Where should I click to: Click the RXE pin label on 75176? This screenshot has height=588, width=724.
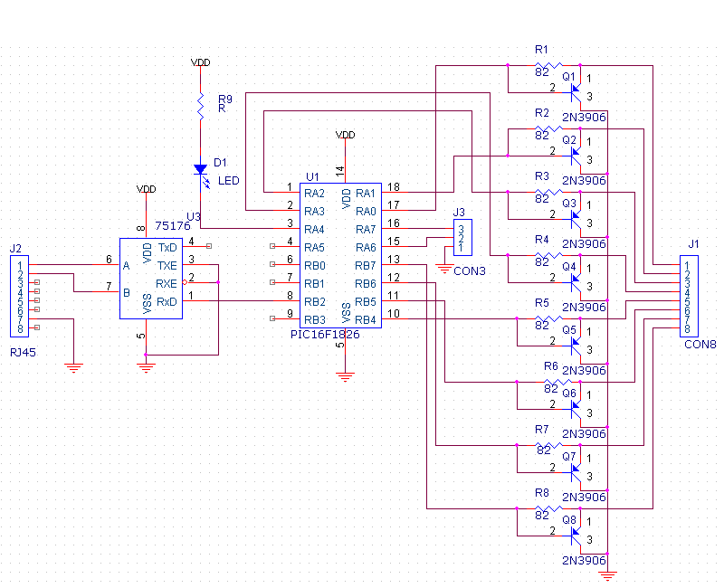[167, 284]
